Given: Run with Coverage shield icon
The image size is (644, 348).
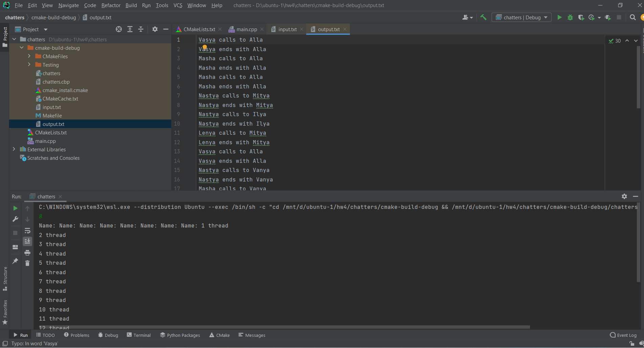Looking at the screenshot, I should point(581,17).
